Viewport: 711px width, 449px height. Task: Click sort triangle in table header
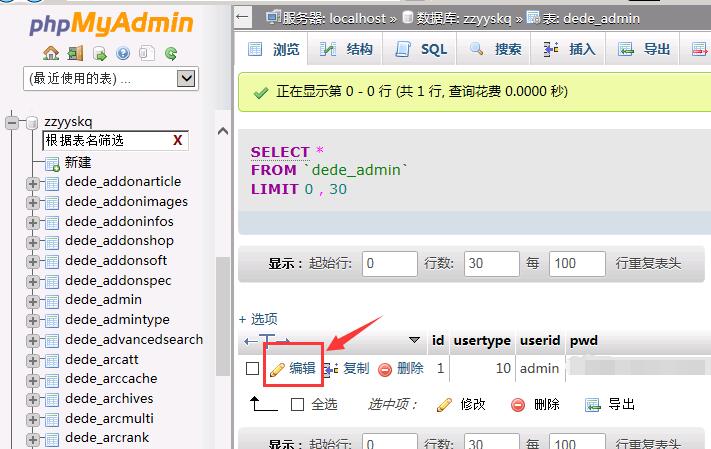414,340
